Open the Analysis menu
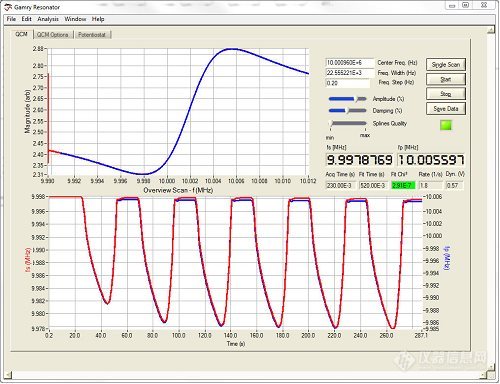Image resolution: width=500 pixels, height=384 pixels. point(48,19)
